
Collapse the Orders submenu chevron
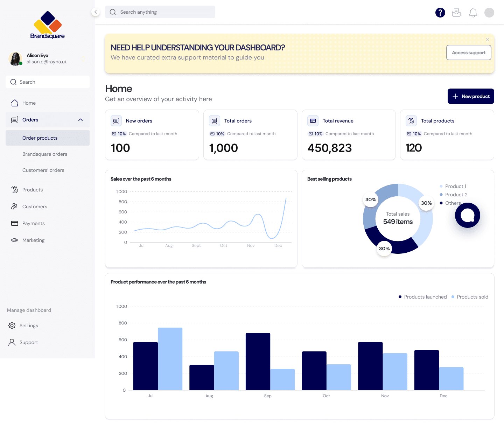click(80, 120)
